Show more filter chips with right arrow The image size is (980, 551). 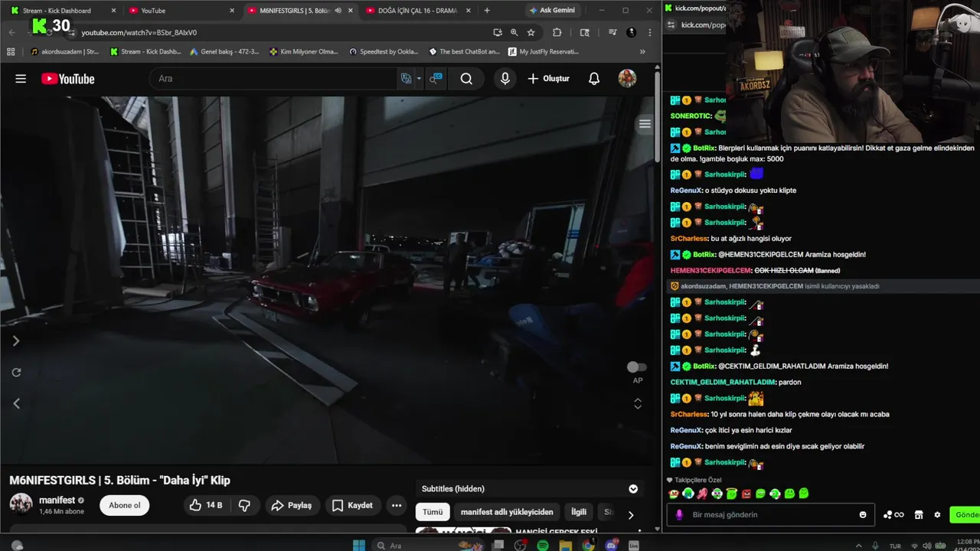(x=631, y=515)
